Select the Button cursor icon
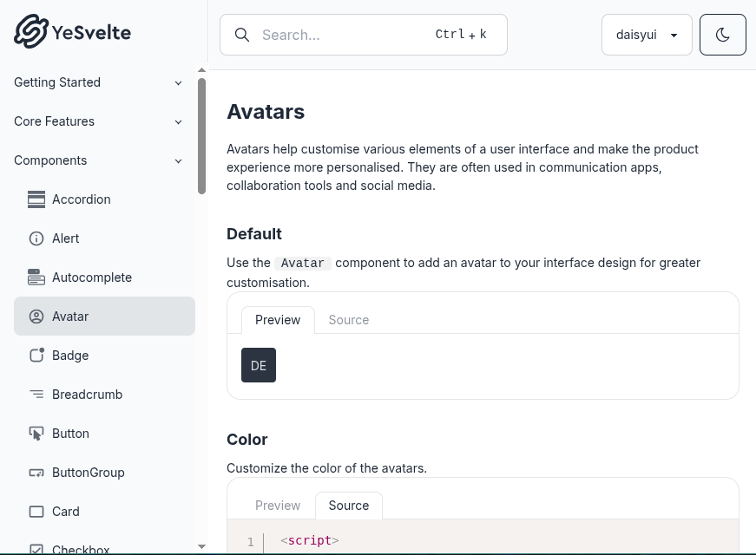The height and width of the screenshot is (555, 756). [x=36, y=434]
